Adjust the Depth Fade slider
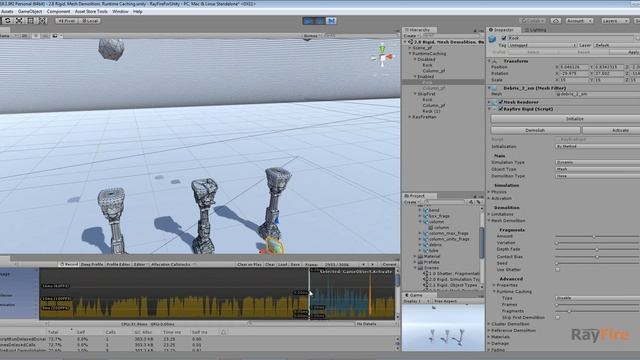 coord(598,249)
